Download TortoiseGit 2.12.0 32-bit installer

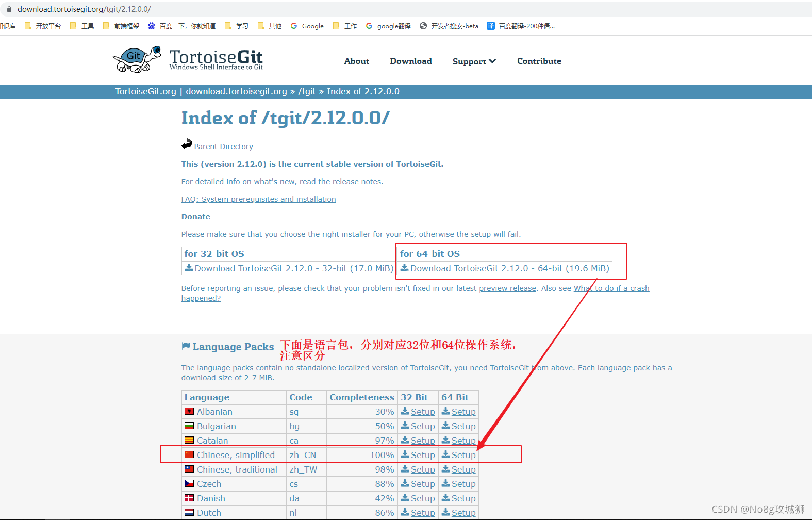(x=271, y=268)
